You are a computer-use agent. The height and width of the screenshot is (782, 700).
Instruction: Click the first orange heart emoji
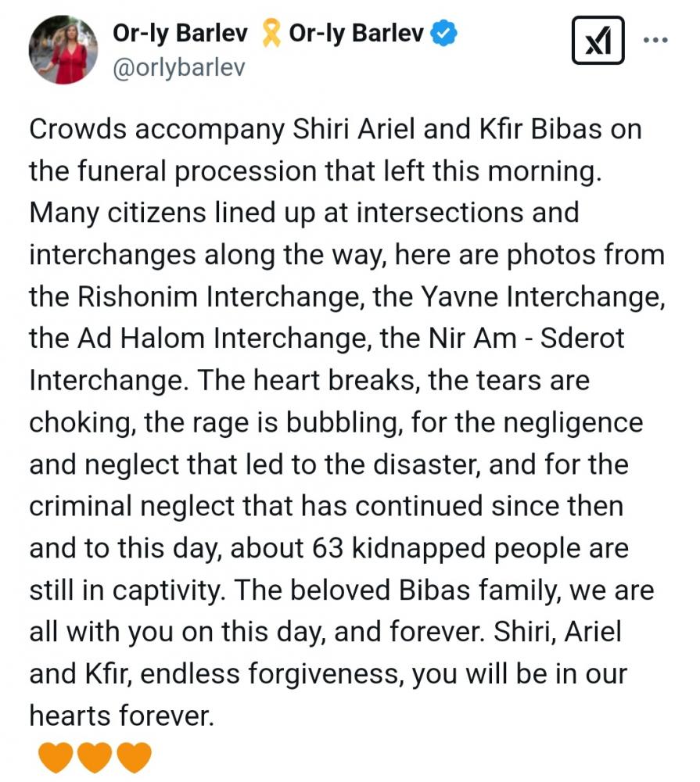click(x=56, y=756)
